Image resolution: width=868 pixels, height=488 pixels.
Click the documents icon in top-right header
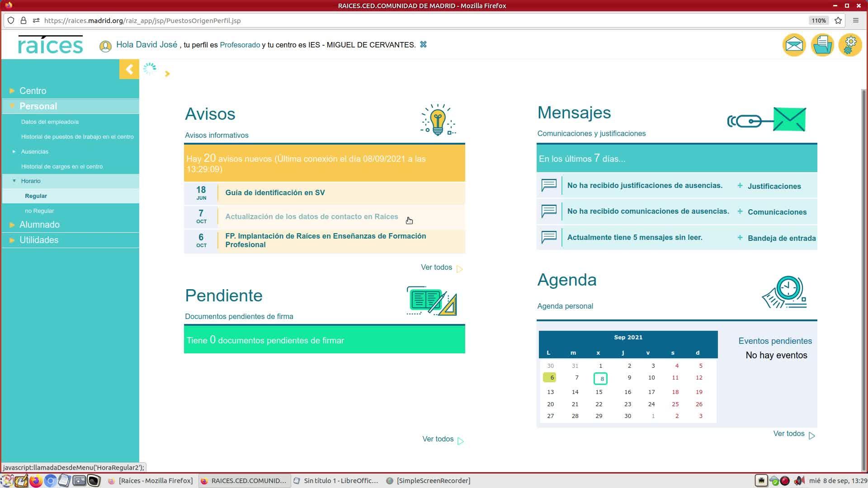coord(822,45)
